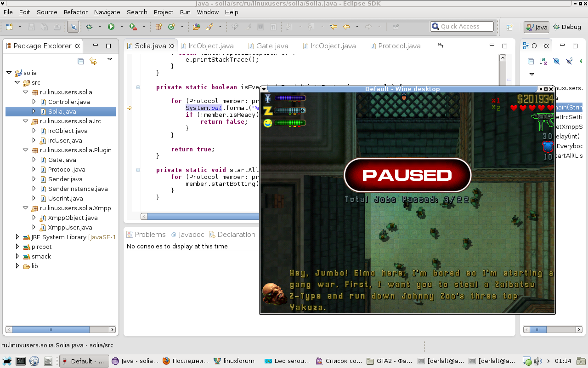This screenshot has height=368, width=588.
Task: Open dropdown arrow beside Run icon
Action: (x=122, y=27)
